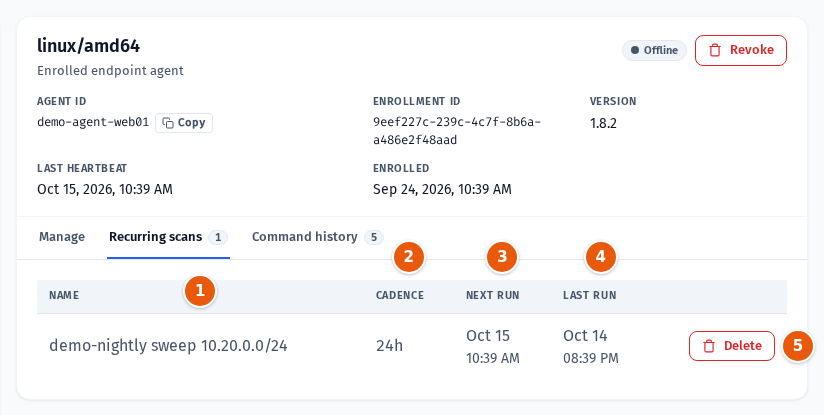Click the CADENCE column header
824x415 pixels.
399,295
